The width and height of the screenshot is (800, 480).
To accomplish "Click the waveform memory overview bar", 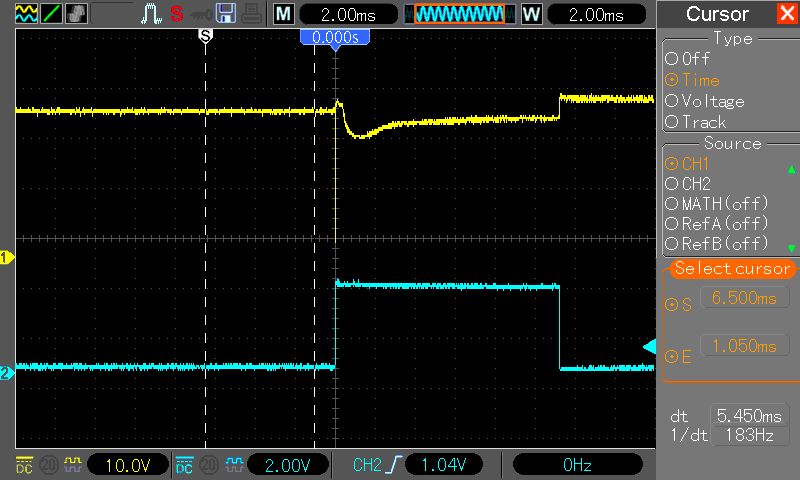I will click(x=459, y=14).
